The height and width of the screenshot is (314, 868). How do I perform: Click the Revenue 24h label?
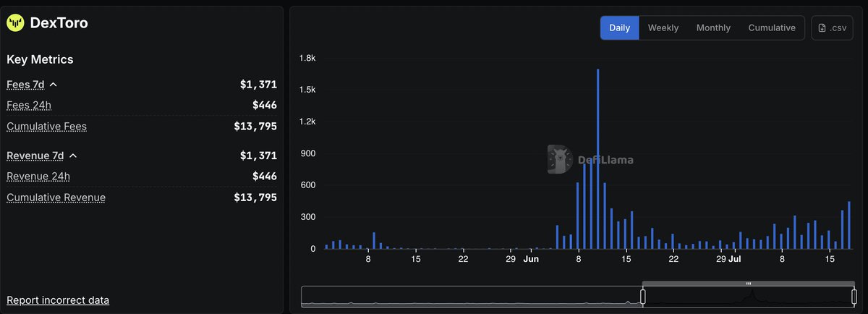pyautogui.click(x=38, y=176)
